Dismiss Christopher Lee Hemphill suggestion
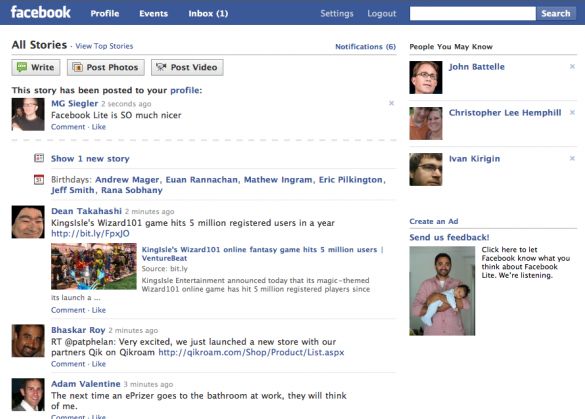 coord(572,112)
